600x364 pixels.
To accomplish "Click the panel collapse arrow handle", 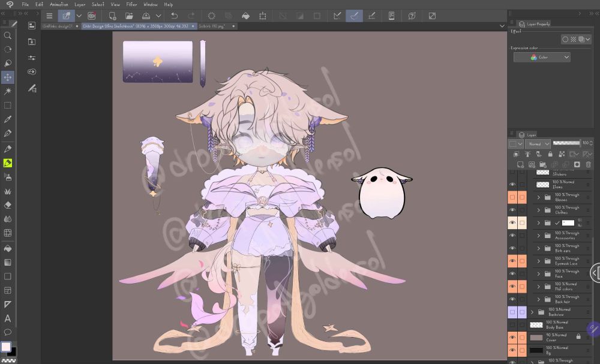I will click(x=595, y=273).
